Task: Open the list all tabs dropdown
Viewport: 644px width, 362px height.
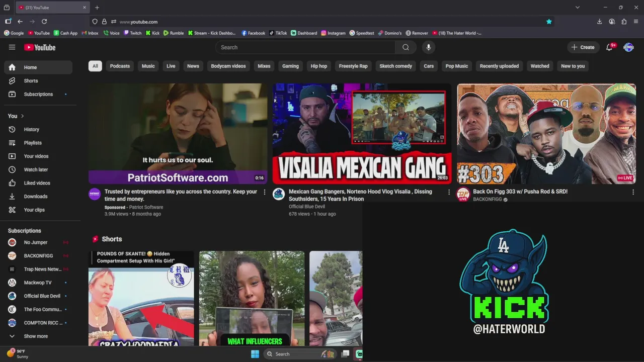Action: pos(578,8)
